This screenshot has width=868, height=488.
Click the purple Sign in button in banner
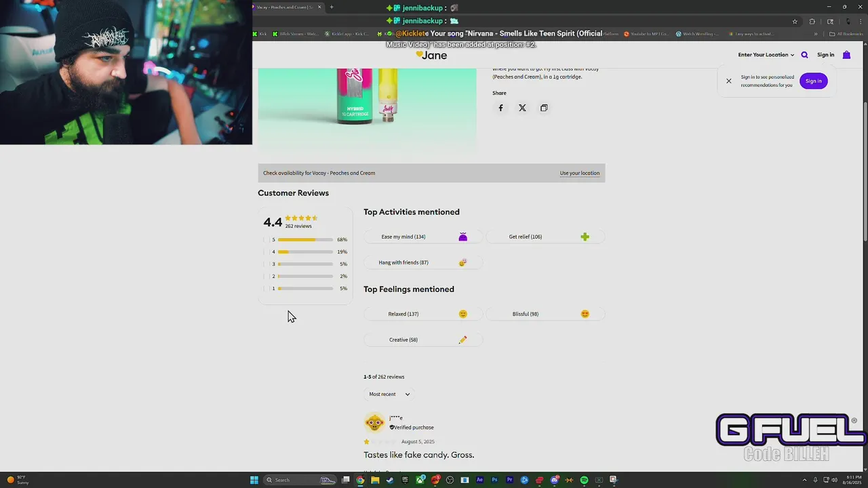(x=813, y=81)
